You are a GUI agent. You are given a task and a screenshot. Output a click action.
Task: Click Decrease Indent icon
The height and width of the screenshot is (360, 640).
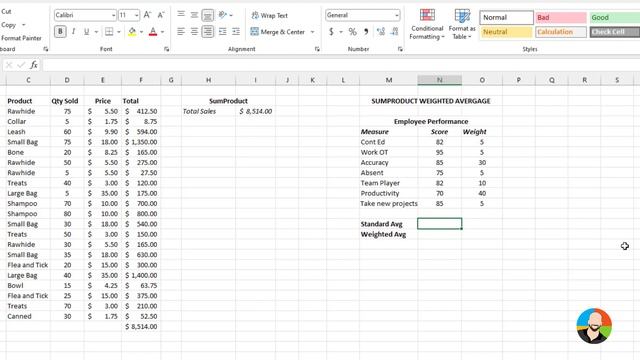pos(222,31)
